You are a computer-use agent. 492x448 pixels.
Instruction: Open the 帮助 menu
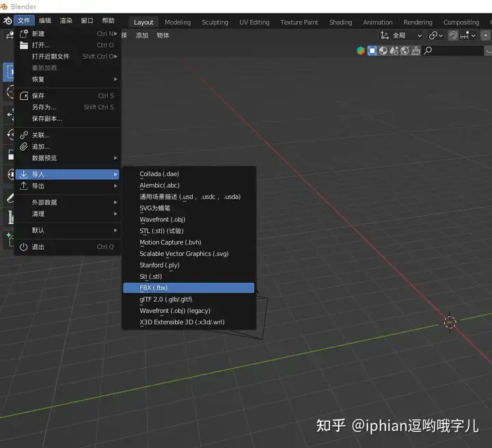click(x=108, y=20)
